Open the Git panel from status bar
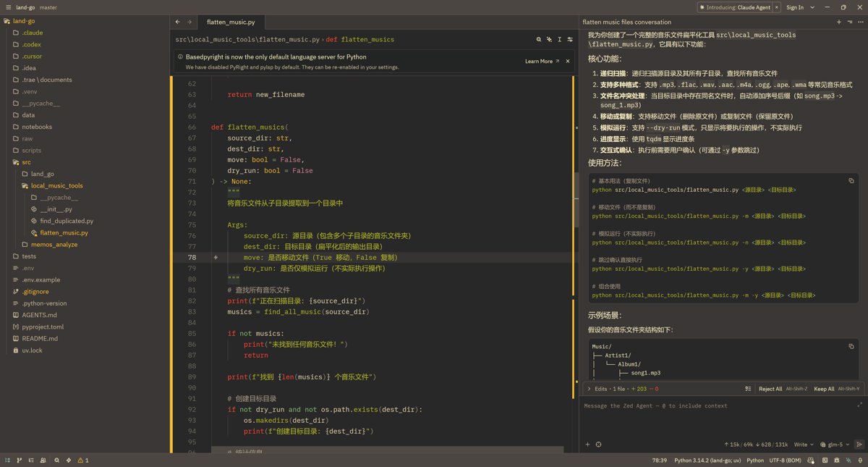The height and width of the screenshot is (467, 868). 20,460
